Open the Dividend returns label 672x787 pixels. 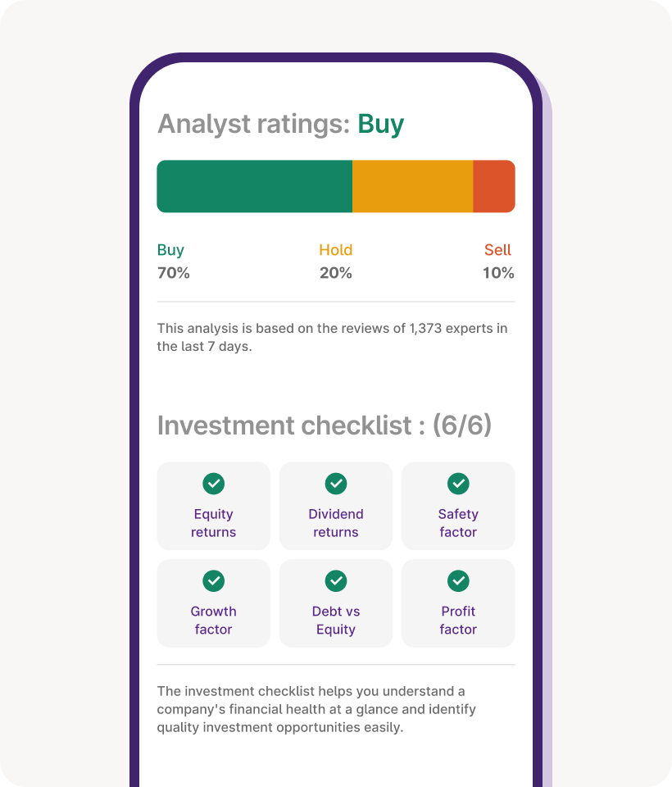tap(336, 523)
